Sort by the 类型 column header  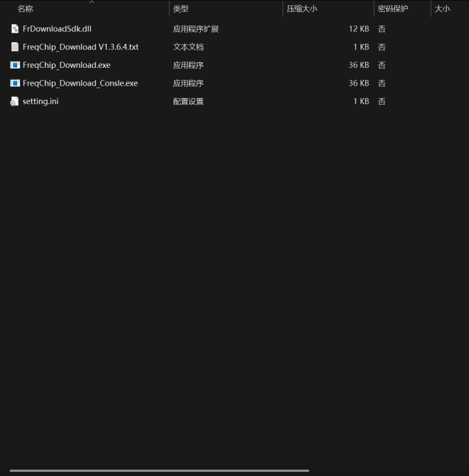click(181, 9)
